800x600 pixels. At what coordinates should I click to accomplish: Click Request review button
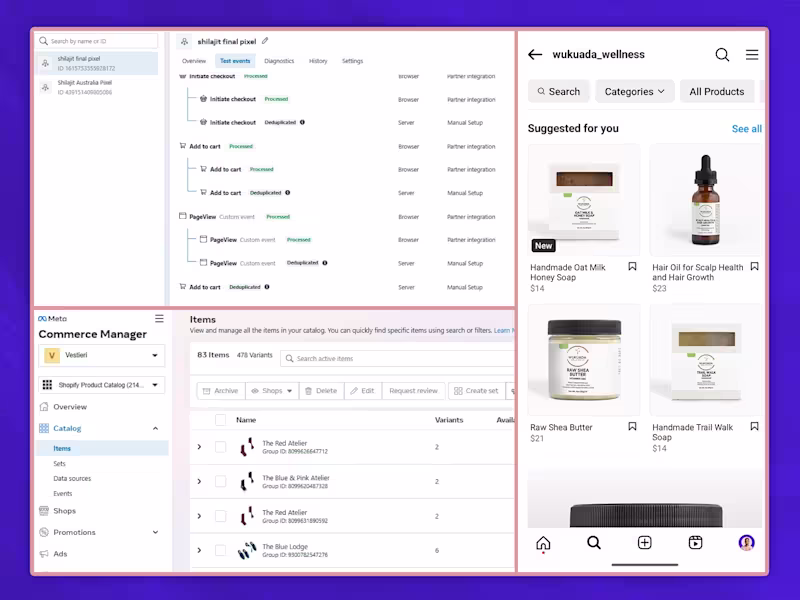[413, 391]
